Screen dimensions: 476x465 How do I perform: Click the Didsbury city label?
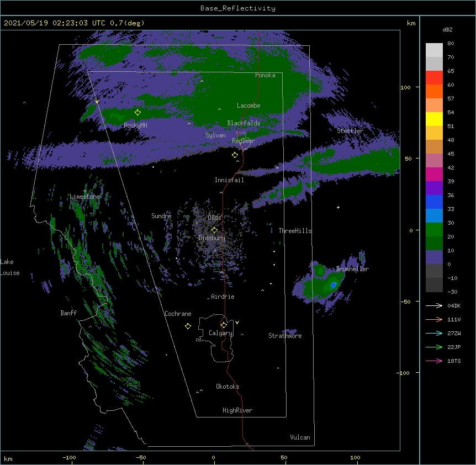pos(211,238)
